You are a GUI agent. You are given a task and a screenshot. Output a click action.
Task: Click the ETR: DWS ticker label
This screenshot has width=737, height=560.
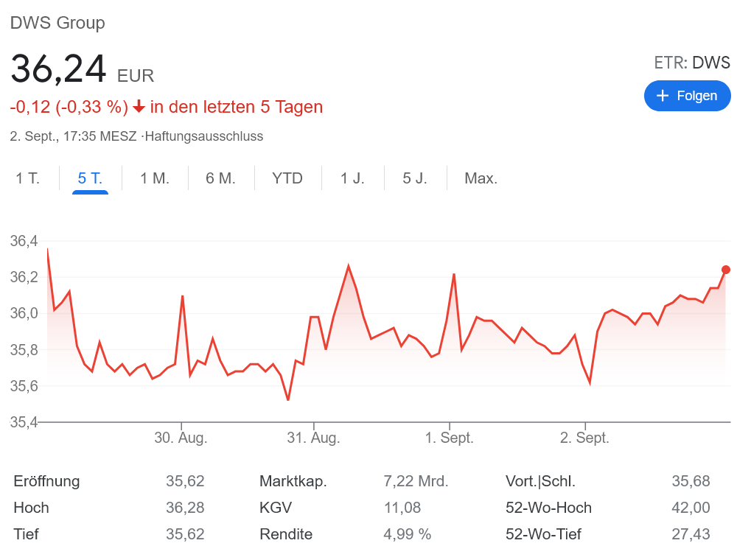click(691, 63)
